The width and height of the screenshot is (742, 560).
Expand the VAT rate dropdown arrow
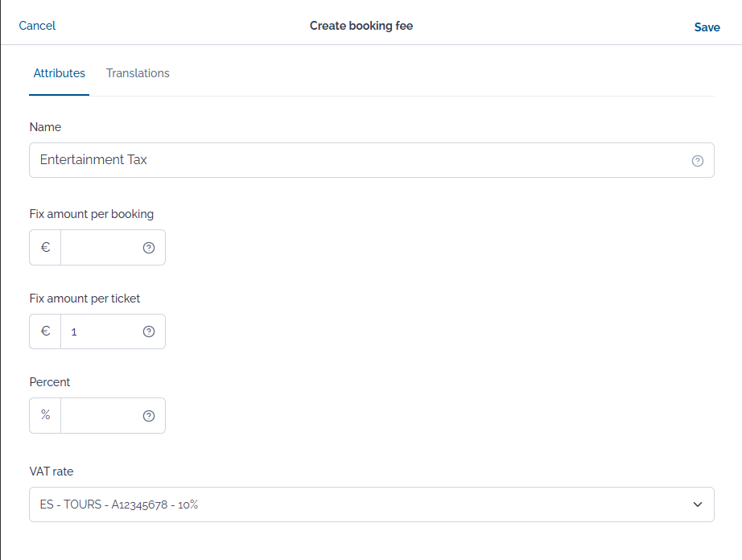click(x=697, y=504)
